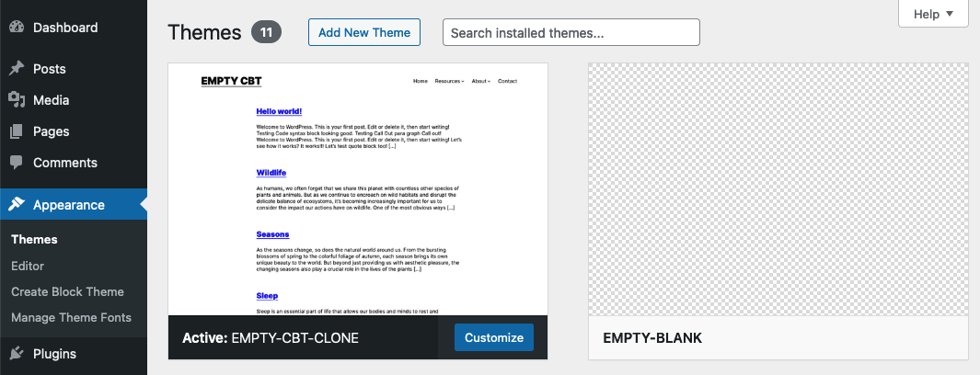Open About dropdown in theme preview
This screenshot has height=375, width=980.
coord(481,81)
